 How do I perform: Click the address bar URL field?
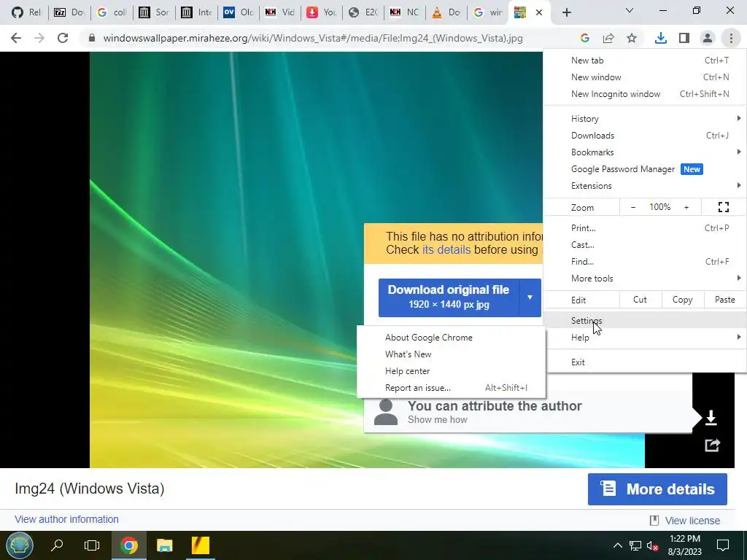(313, 38)
